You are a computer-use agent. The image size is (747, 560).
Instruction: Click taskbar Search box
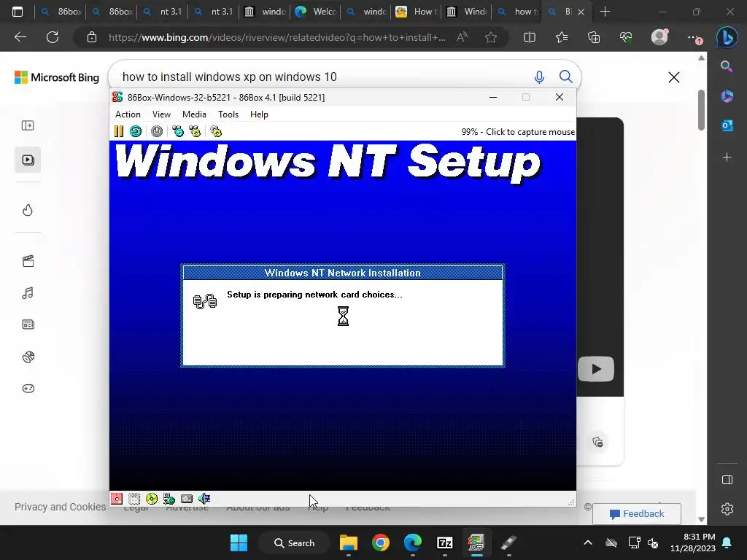[294, 542]
